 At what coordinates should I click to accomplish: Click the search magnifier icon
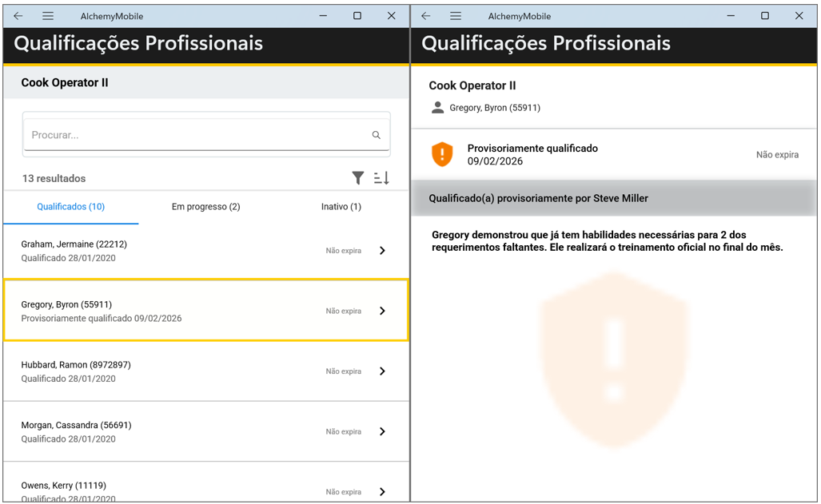[377, 135]
